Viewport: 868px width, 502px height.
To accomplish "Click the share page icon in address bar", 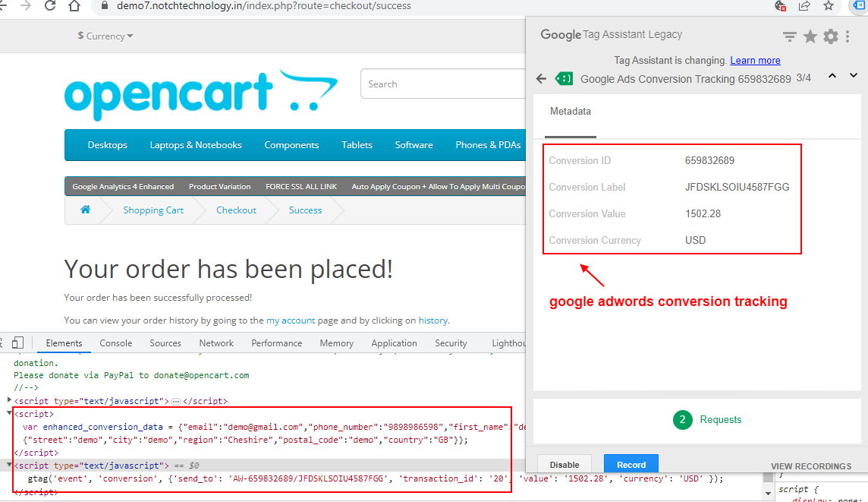I will point(804,5).
